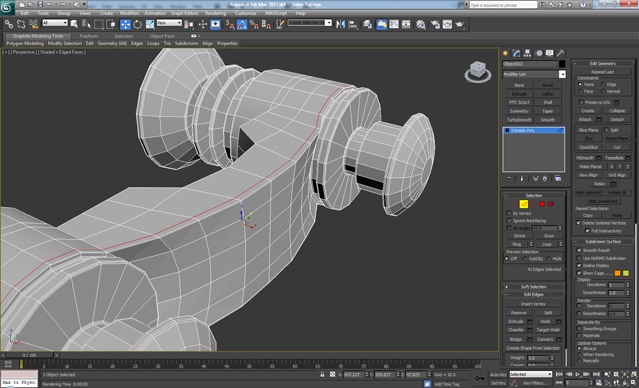Open the Create panel tab icon
Viewport: 639px width, 388px height.
click(x=506, y=53)
